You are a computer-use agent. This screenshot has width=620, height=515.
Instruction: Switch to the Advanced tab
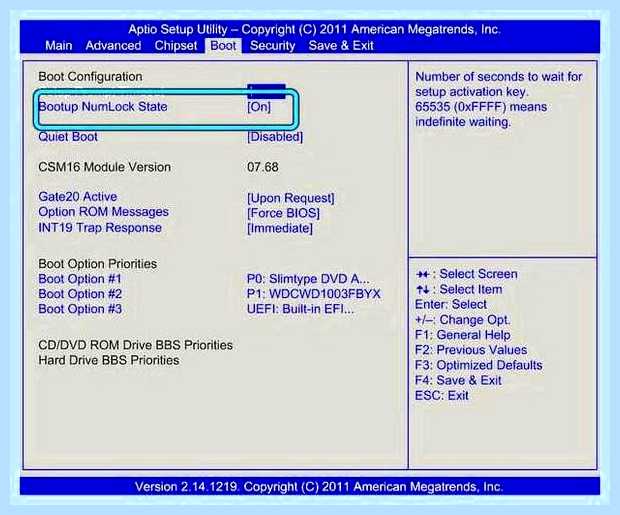[113, 45]
